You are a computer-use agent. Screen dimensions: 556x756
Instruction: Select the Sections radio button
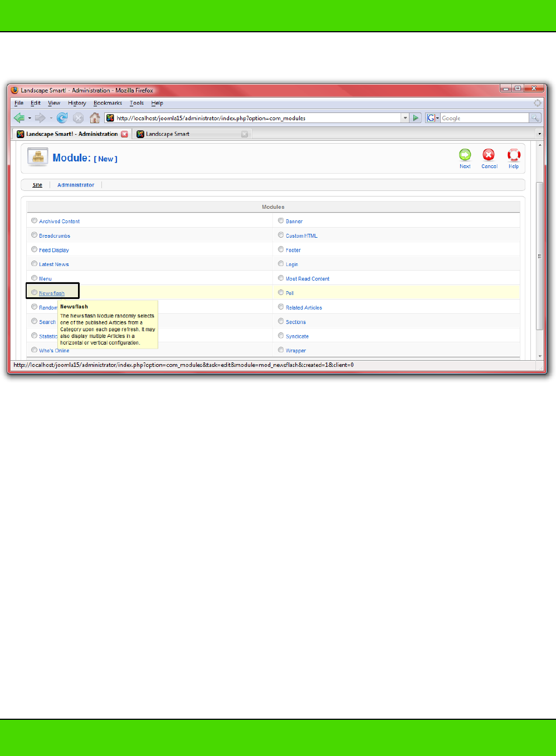(281, 321)
